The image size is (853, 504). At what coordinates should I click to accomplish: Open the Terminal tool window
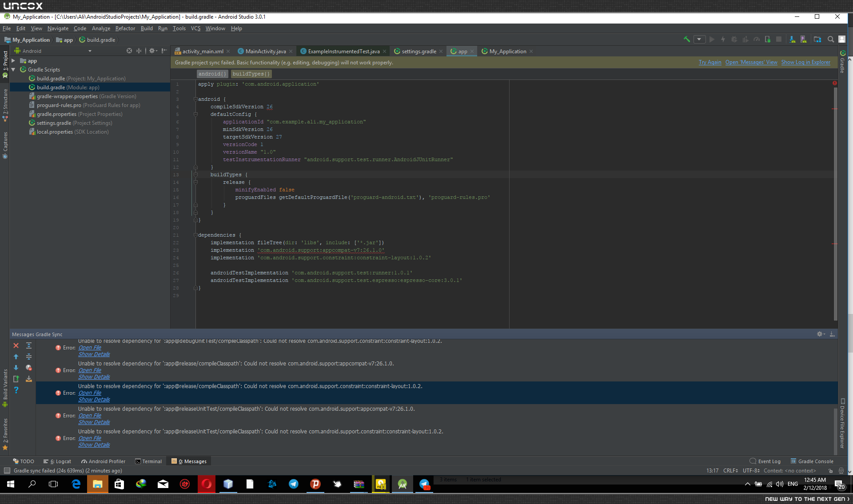point(148,461)
